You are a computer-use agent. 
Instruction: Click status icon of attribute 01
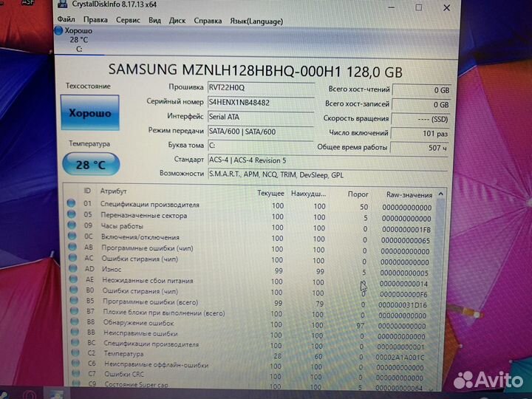tap(71, 203)
